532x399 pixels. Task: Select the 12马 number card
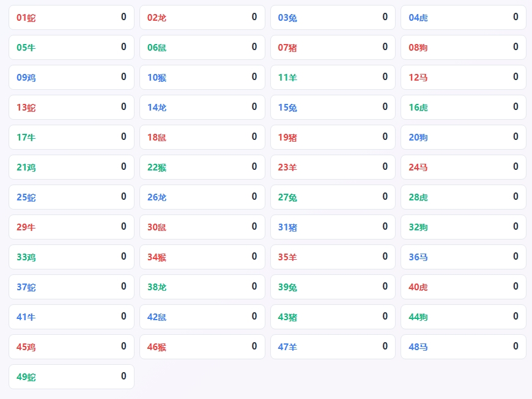click(464, 77)
